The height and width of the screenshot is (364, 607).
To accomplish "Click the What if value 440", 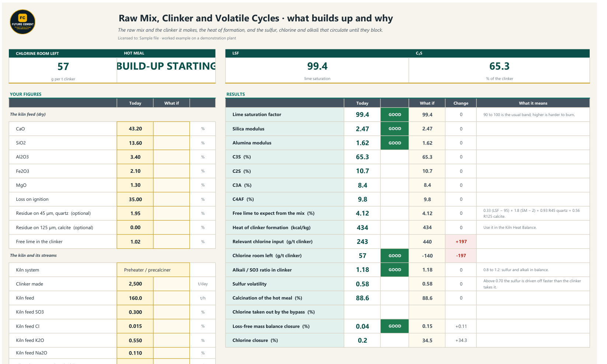I will tap(427, 242).
